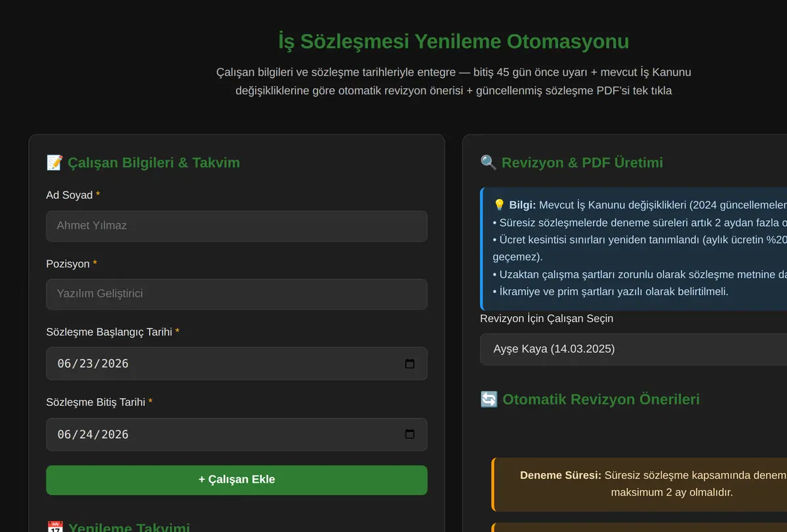Click the lightbulb icon beside Bilgi
787x532 pixels.
point(499,205)
